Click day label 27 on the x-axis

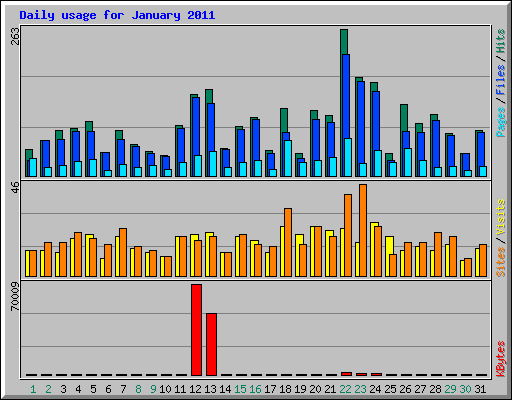tap(420, 389)
